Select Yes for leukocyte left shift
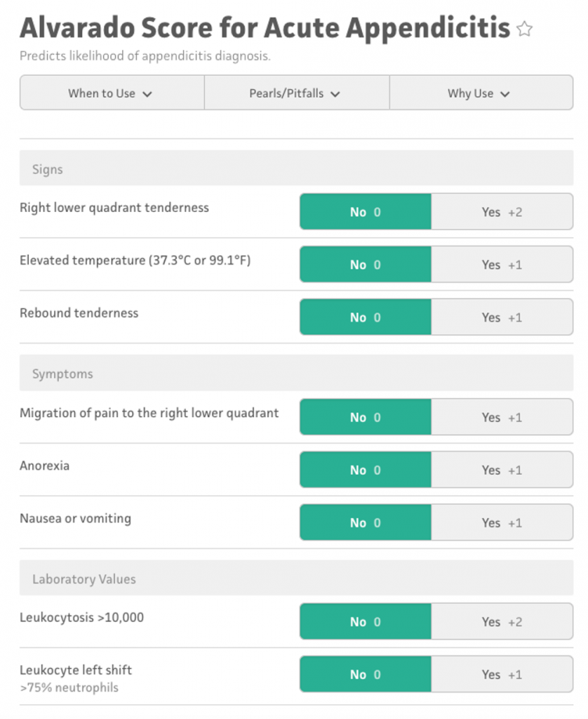The width and height of the screenshot is (588, 719). point(502,674)
